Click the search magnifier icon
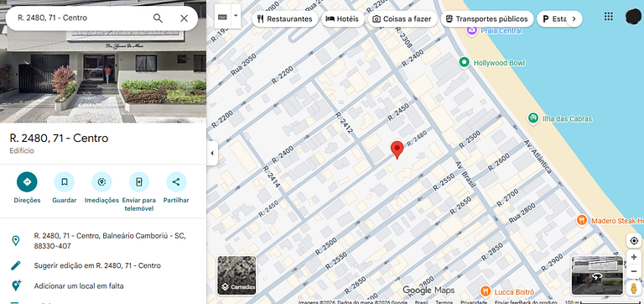 158,18
